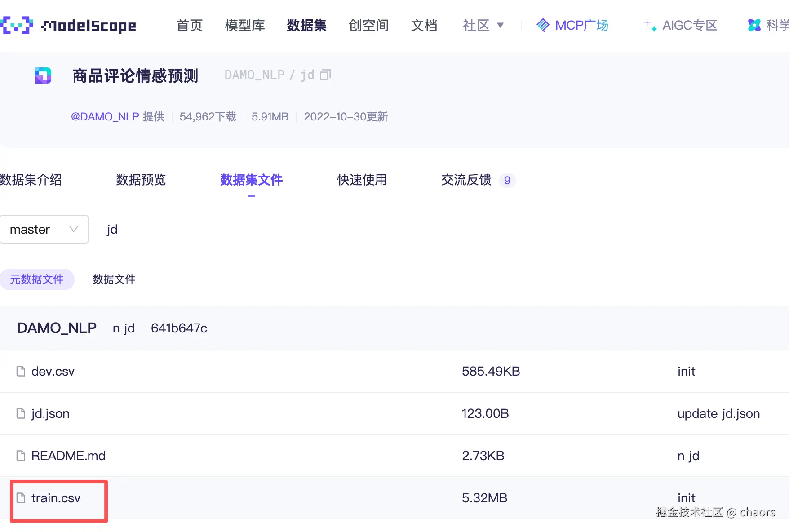Click the 'update jd.json' commit message

[719, 413]
